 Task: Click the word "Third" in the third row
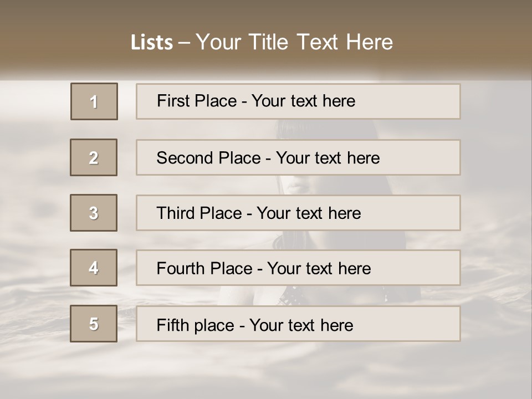coord(173,213)
